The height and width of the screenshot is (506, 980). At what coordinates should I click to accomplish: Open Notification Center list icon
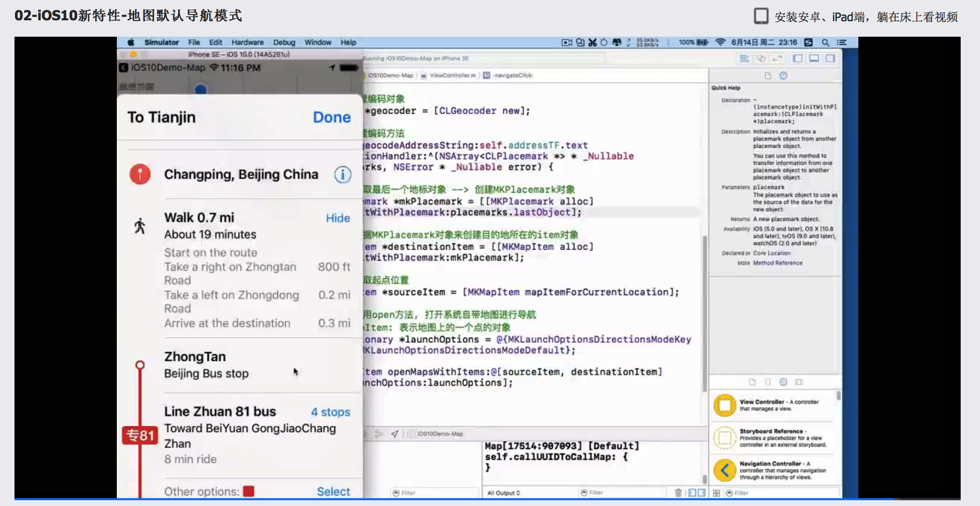(x=842, y=42)
